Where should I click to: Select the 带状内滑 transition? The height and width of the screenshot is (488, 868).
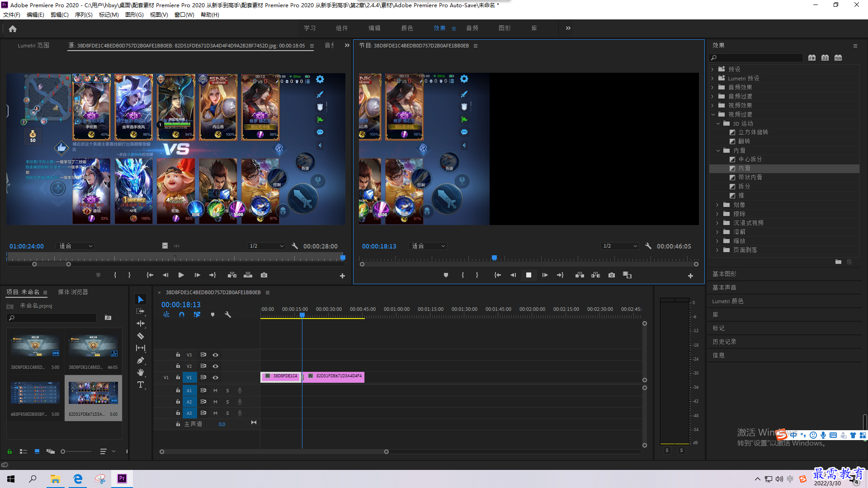click(750, 177)
